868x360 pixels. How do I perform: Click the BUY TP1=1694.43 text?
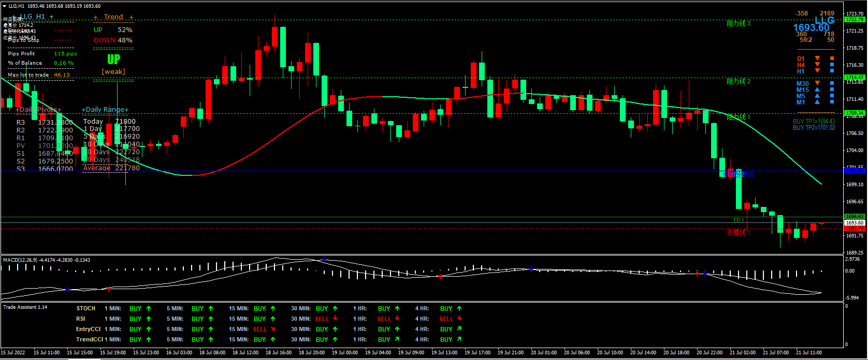(x=814, y=122)
